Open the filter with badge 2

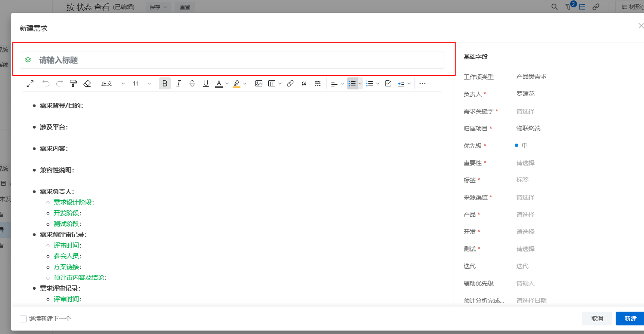pos(568,7)
